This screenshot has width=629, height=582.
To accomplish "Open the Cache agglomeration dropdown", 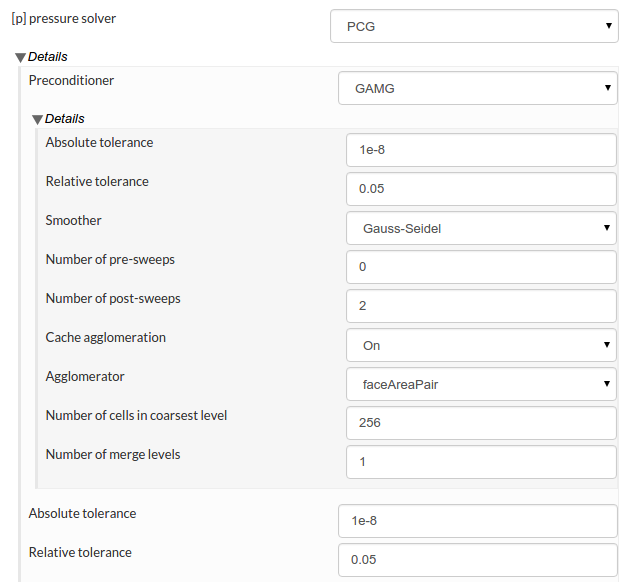I will [481, 345].
